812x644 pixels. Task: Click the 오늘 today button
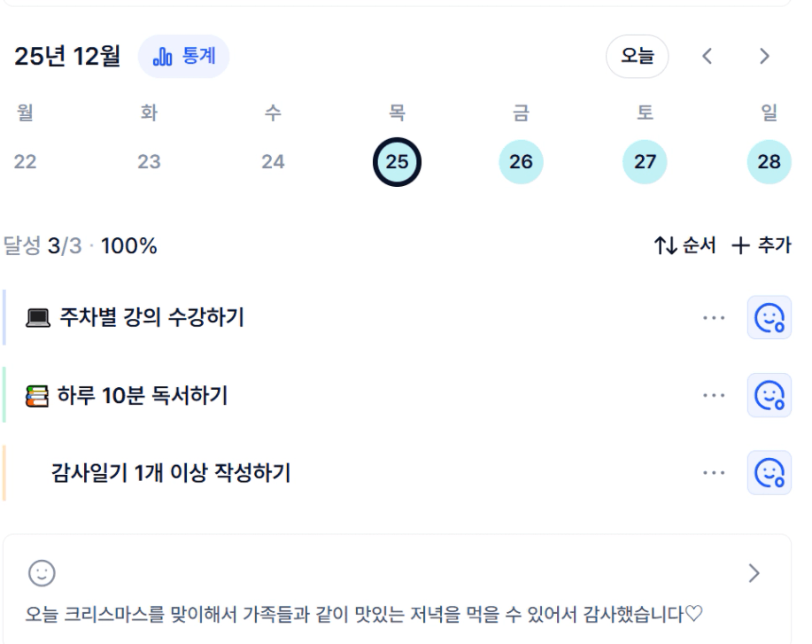click(x=637, y=57)
